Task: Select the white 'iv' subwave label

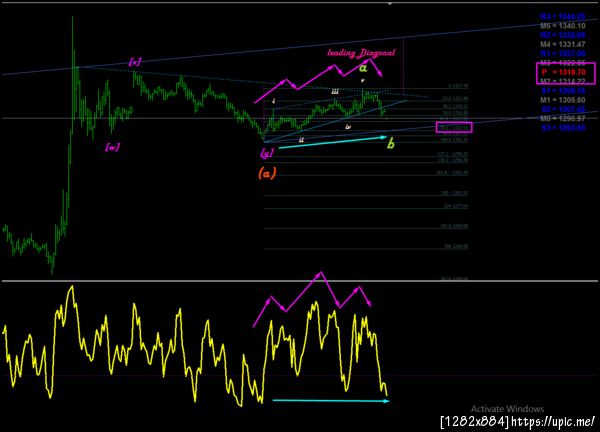Action: click(348, 127)
